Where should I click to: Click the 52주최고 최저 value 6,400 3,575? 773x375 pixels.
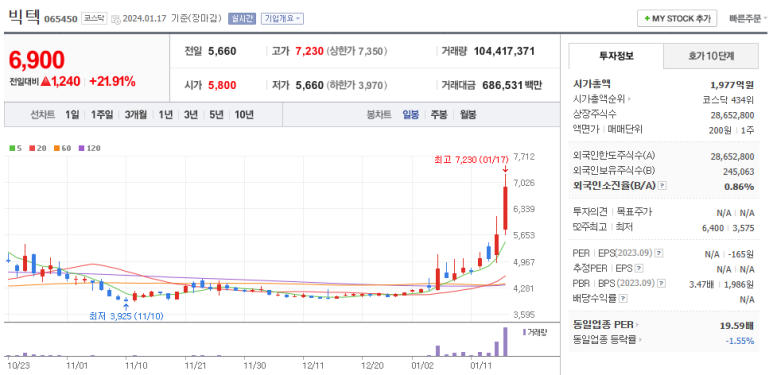click(x=728, y=228)
